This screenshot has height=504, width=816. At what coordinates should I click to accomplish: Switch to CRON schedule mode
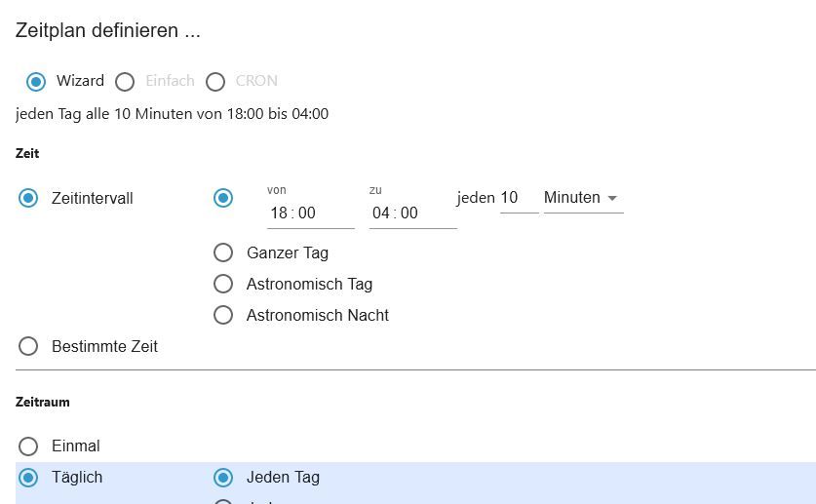point(215,81)
